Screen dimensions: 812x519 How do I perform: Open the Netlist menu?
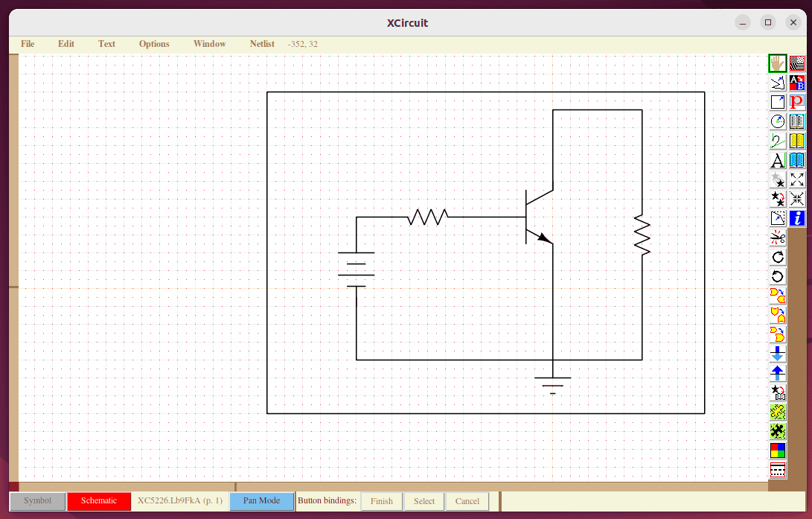point(262,44)
